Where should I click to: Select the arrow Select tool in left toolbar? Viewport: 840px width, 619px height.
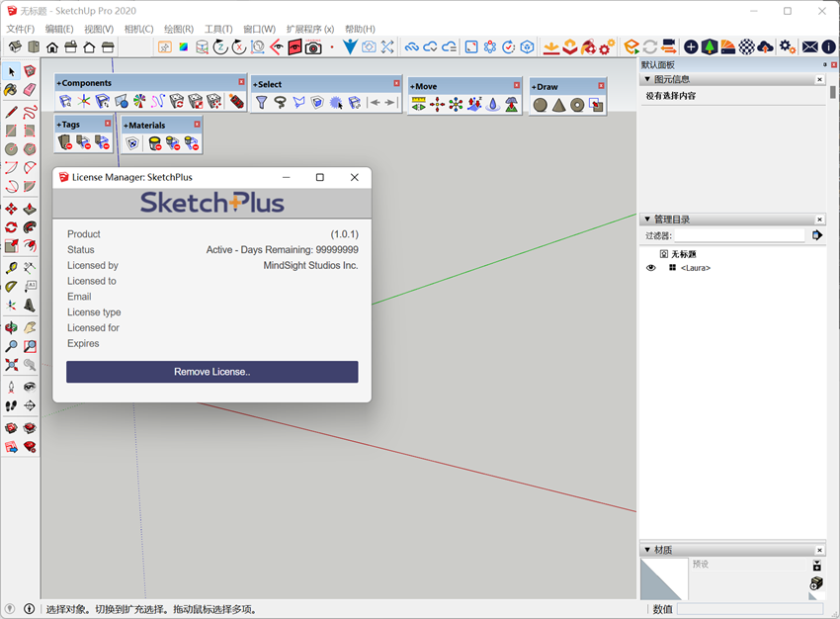tap(11, 71)
